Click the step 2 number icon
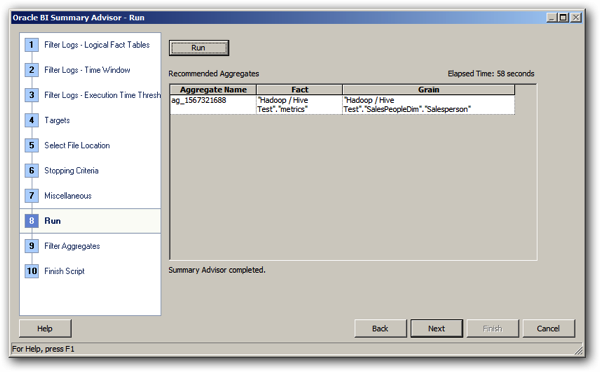This screenshot has height=372, width=600. click(x=32, y=70)
